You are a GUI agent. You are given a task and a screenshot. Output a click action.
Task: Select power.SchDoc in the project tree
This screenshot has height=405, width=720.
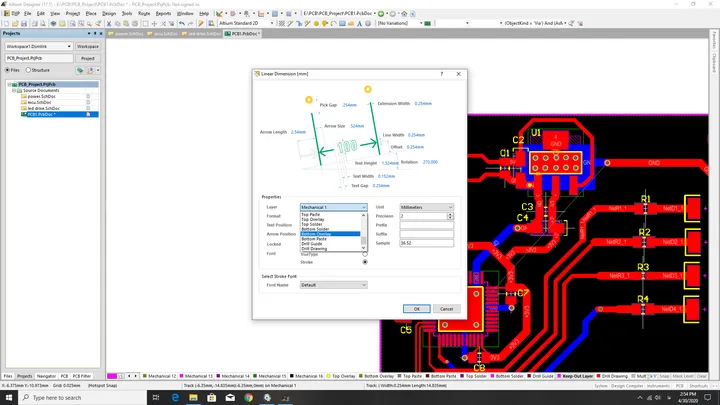pos(41,96)
